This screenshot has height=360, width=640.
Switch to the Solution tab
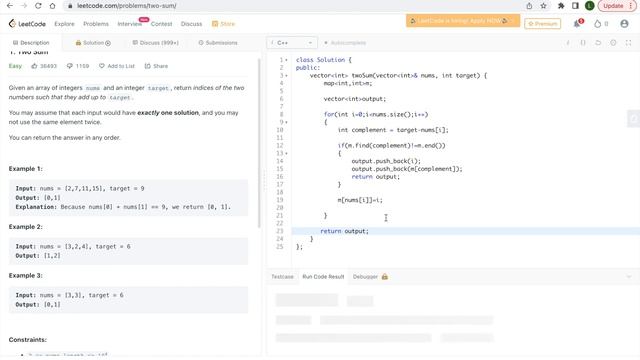tap(93, 42)
